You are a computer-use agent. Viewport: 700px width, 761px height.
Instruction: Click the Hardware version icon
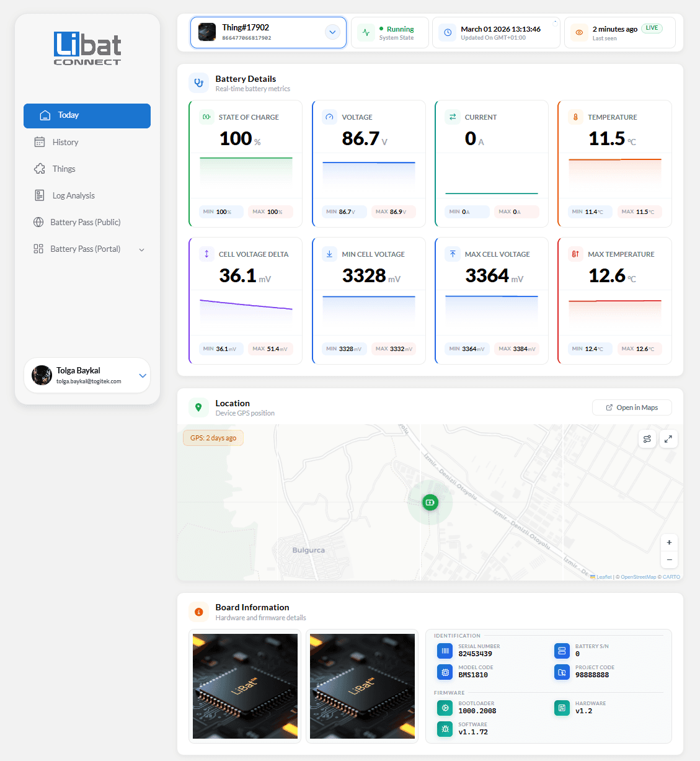(x=562, y=708)
